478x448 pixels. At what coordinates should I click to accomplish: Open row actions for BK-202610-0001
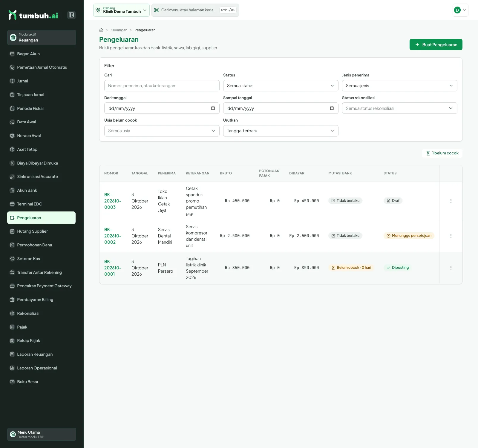[451, 268]
